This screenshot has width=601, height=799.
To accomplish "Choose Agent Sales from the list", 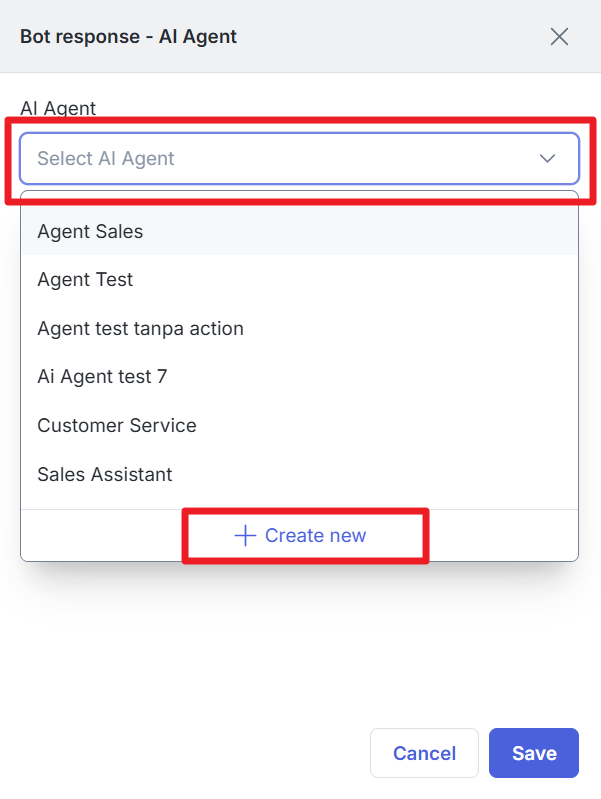I will click(90, 231).
